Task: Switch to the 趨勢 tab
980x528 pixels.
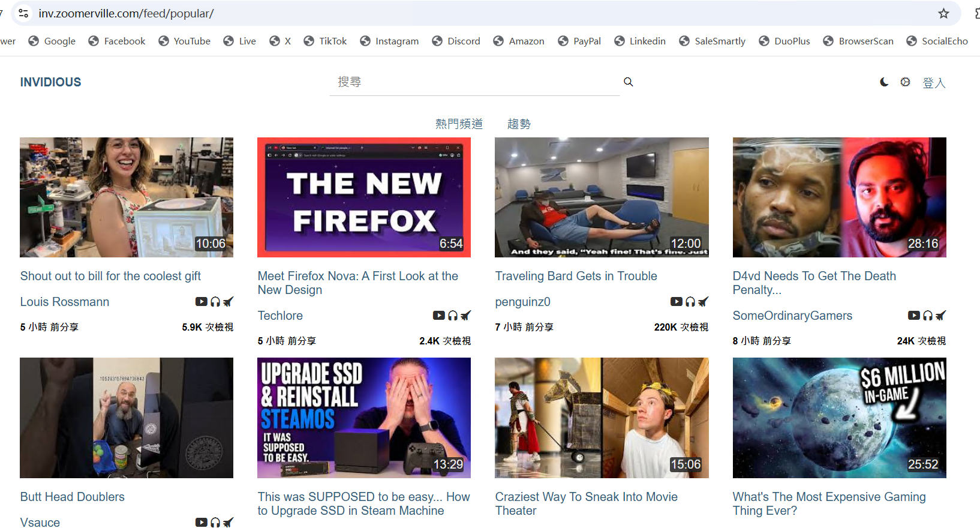Action: [519, 124]
